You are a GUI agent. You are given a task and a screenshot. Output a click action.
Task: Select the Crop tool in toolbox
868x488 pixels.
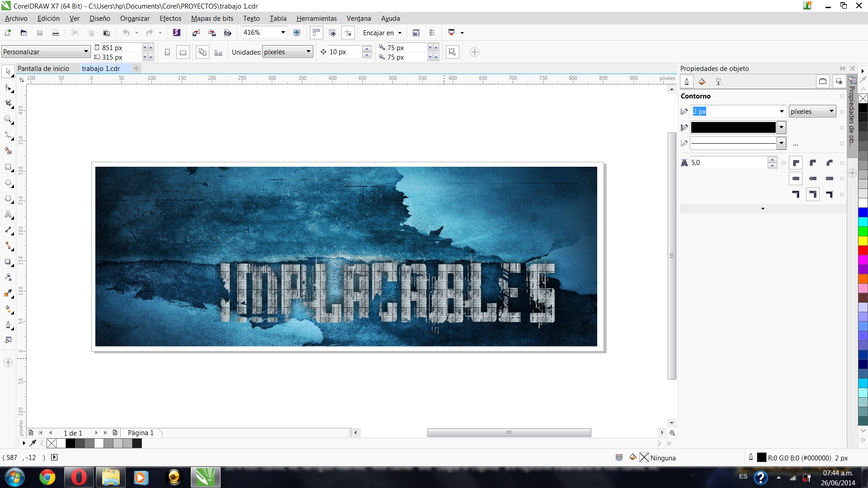(x=8, y=103)
